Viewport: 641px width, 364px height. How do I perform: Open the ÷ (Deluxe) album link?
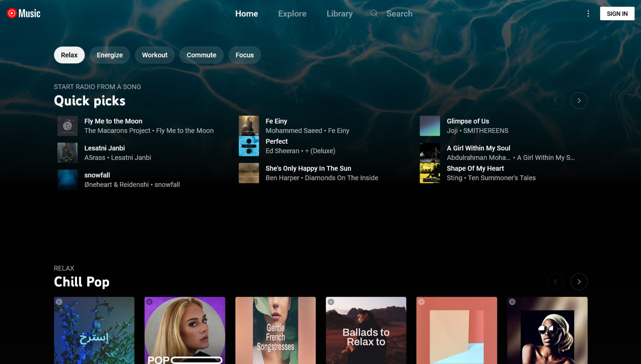[320, 151]
